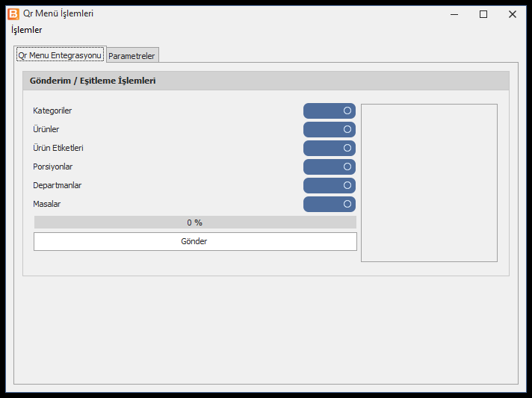Click the 0 % progress bar
Viewport: 532px width, 398px height.
(x=195, y=223)
